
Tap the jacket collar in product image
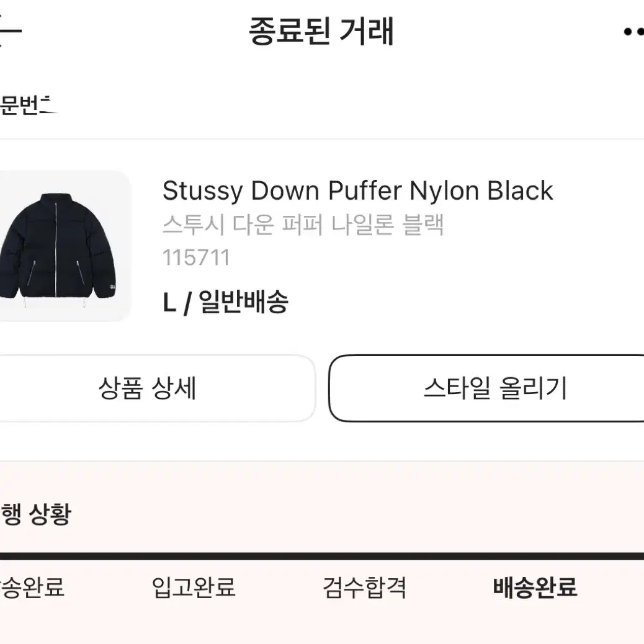click(56, 199)
